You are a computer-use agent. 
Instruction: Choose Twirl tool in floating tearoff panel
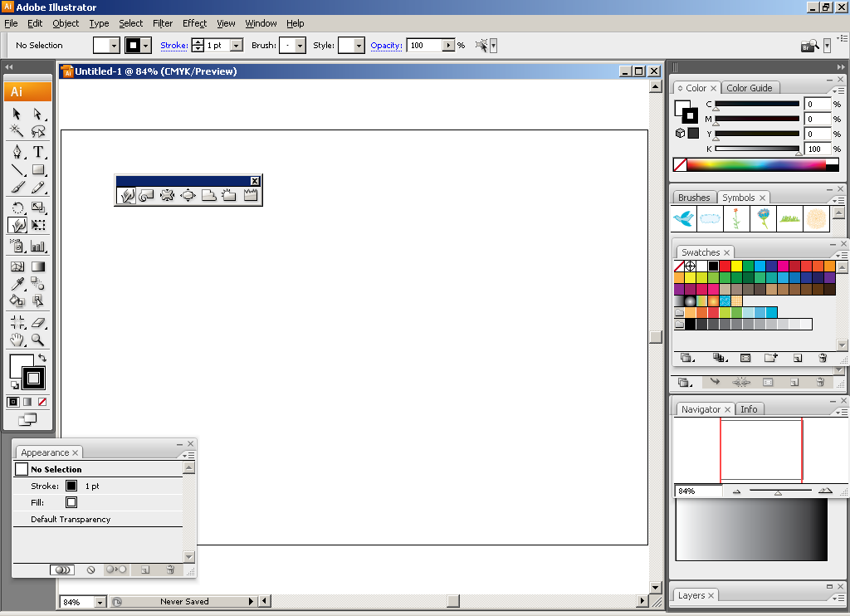(146, 196)
